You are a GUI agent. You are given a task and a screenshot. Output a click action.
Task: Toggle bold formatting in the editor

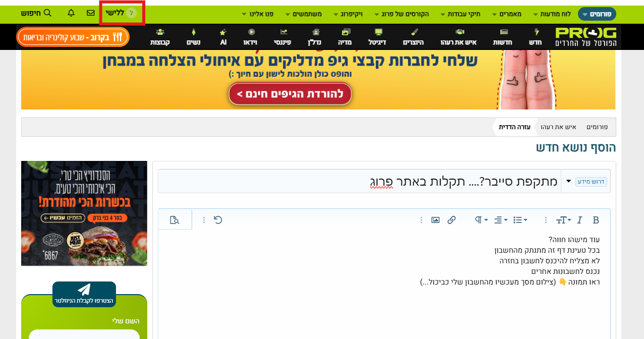(596, 220)
